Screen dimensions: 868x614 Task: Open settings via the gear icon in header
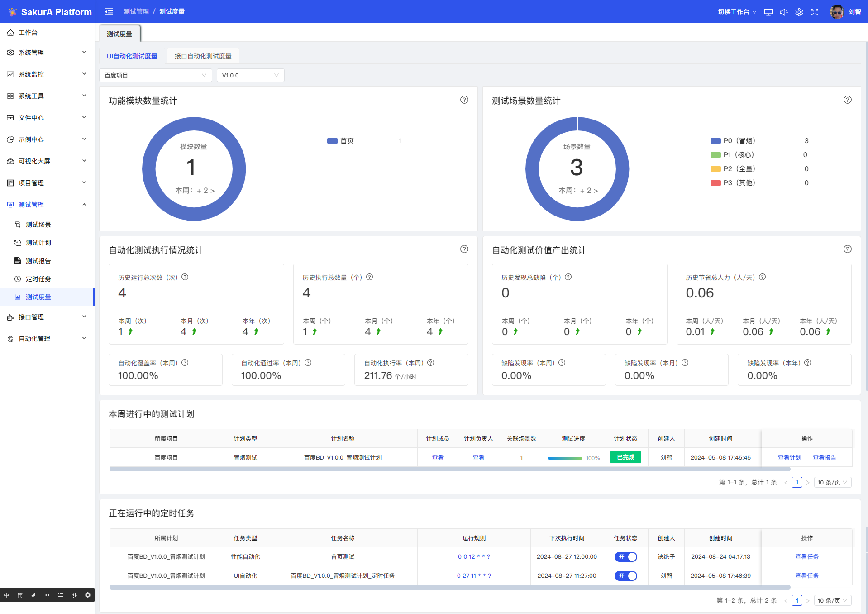point(799,12)
